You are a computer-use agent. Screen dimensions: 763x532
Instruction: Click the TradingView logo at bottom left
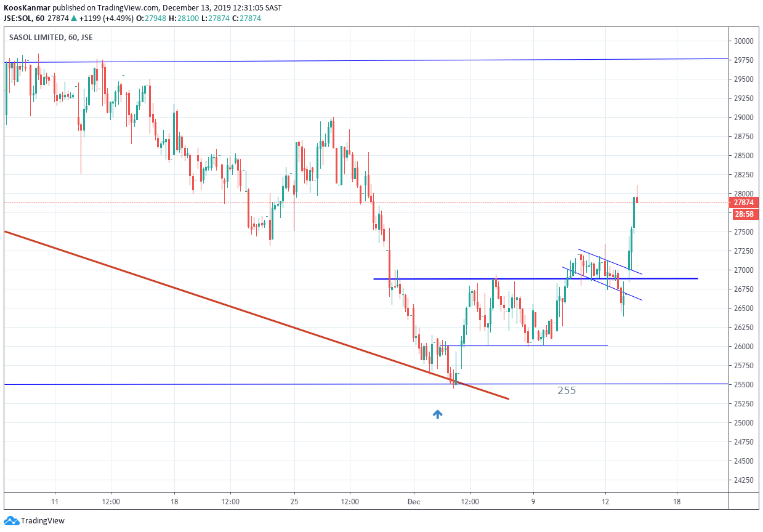coord(34,521)
